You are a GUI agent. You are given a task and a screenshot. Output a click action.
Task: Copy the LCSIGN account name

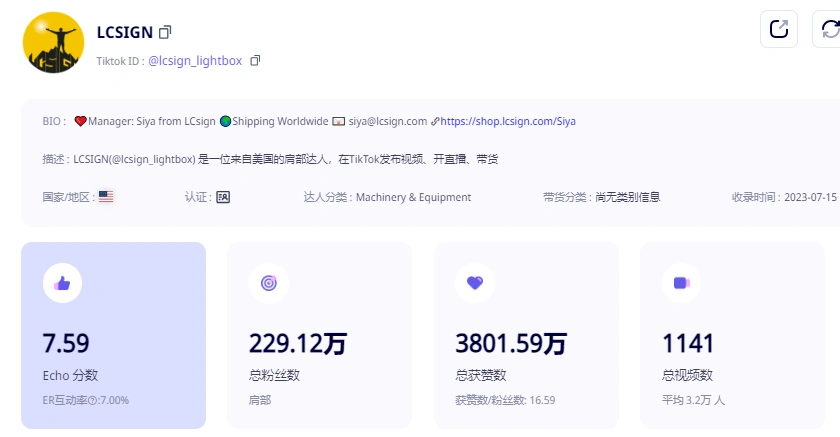point(166,32)
